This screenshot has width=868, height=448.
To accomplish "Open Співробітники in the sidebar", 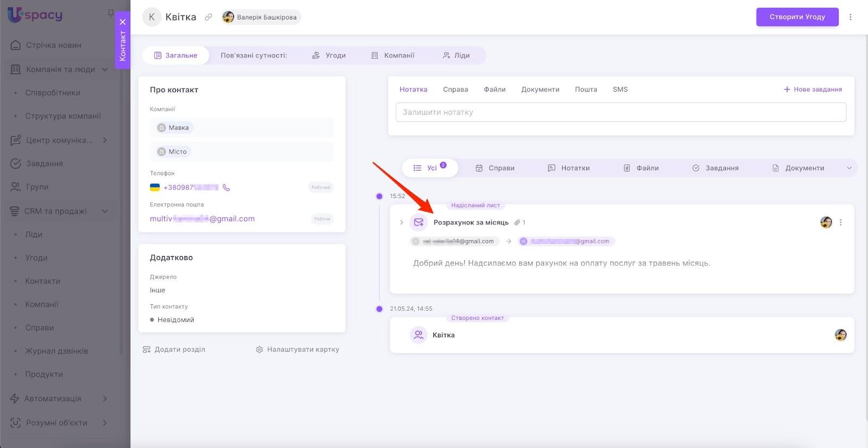I will tap(53, 93).
